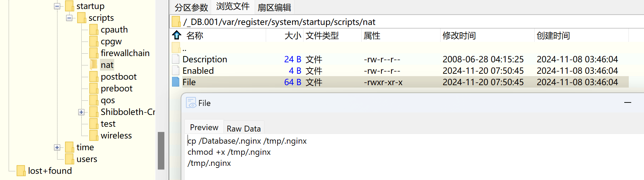This screenshot has width=644, height=180.
Task: Click the path bar folder icon
Action: (176, 22)
